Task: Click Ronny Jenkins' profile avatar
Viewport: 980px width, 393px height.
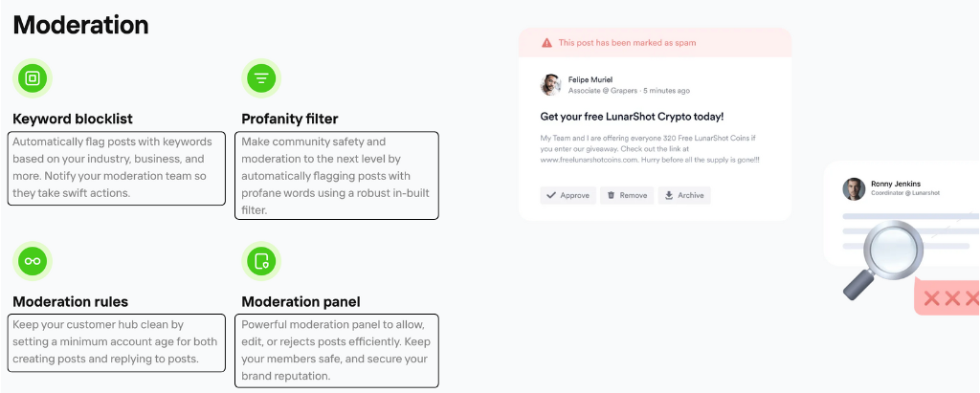Action: (854, 188)
